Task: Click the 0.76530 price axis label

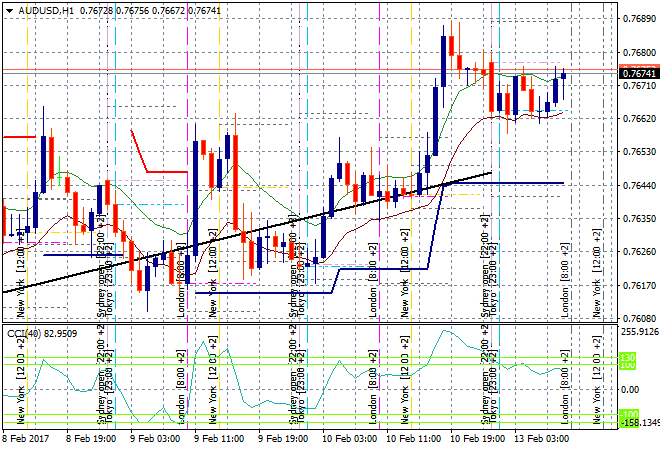Action: click(x=639, y=151)
